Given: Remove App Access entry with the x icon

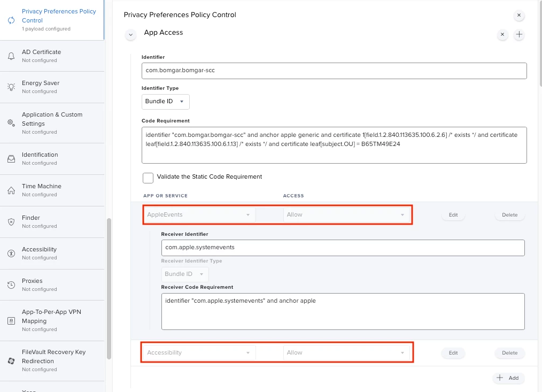Looking at the screenshot, I should tap(502, 35).
